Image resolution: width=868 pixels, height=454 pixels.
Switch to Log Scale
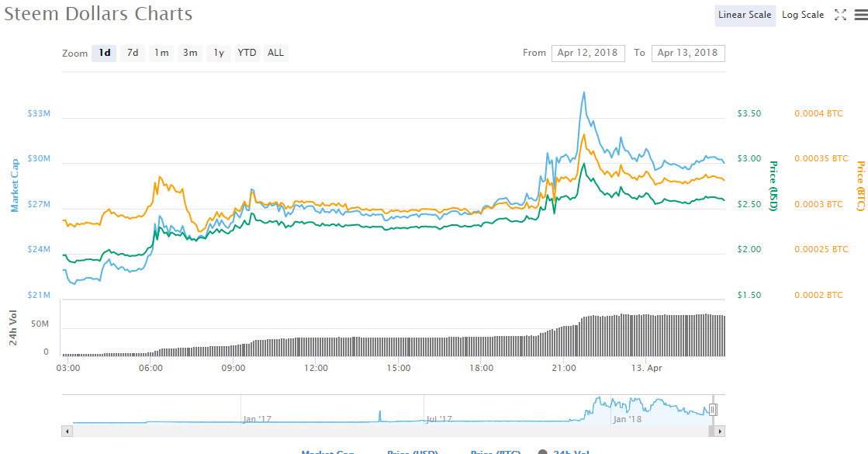pyautogui.click(x=803, y=15)
